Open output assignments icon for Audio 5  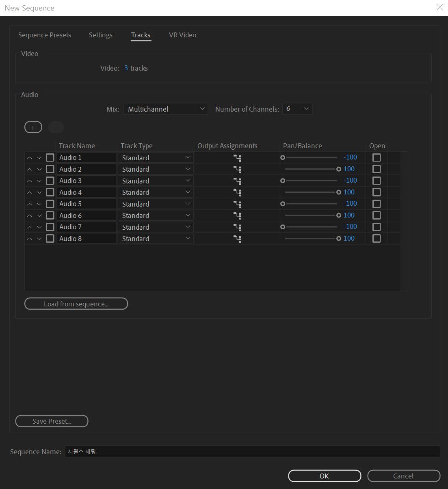(237, 204)
